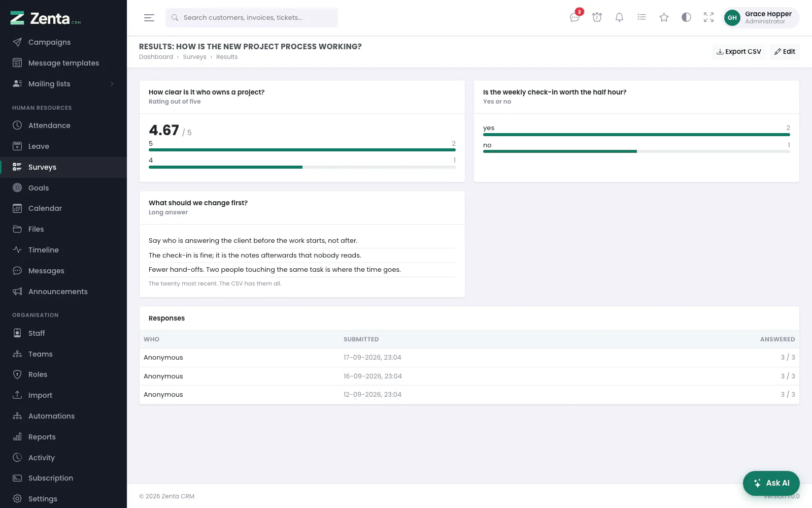Enter fullscreen with the expand icon
The height and width of the screenshot is (508, 812).
pyautogui.click(x=708, y=18)
